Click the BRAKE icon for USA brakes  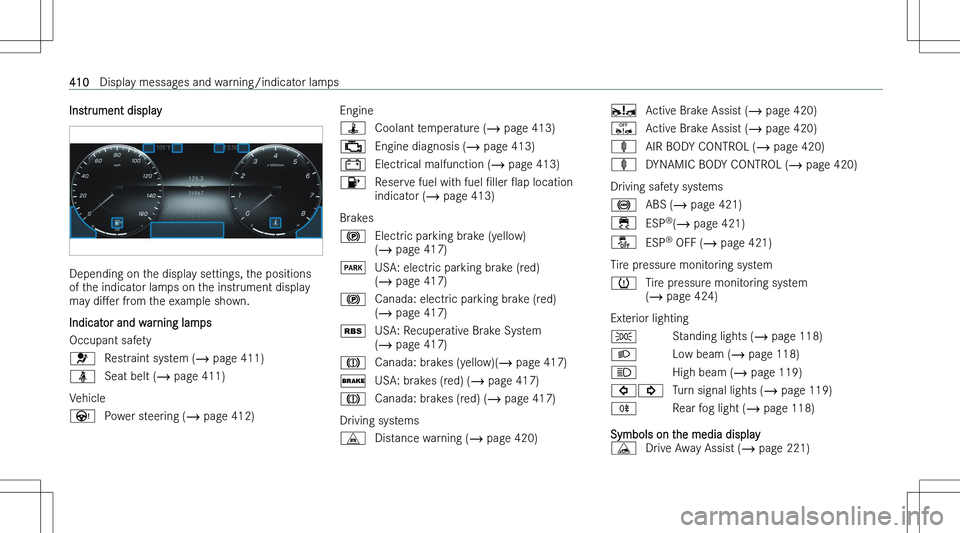(353, 381)
